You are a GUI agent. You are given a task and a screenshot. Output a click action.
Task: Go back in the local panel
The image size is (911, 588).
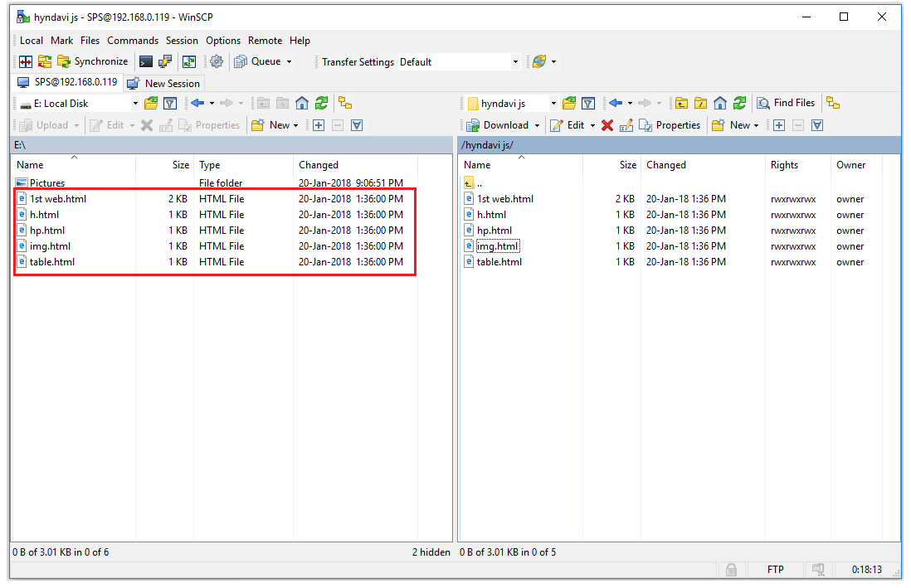point(197,104)
